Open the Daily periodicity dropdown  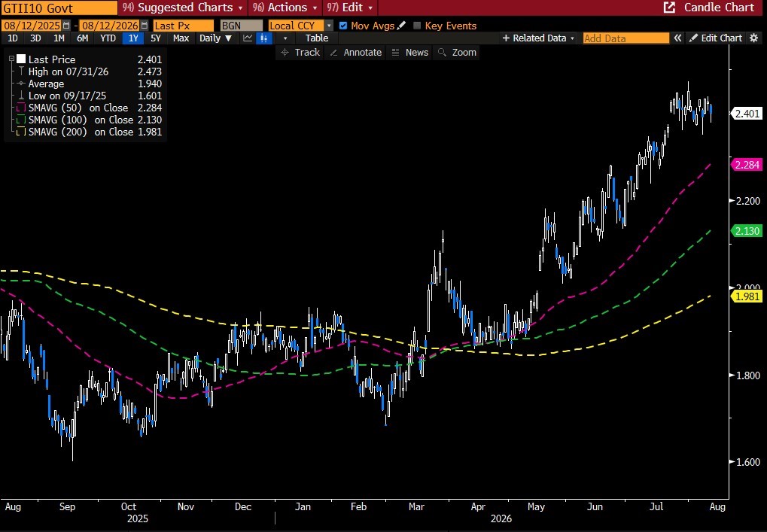point(215,38)
